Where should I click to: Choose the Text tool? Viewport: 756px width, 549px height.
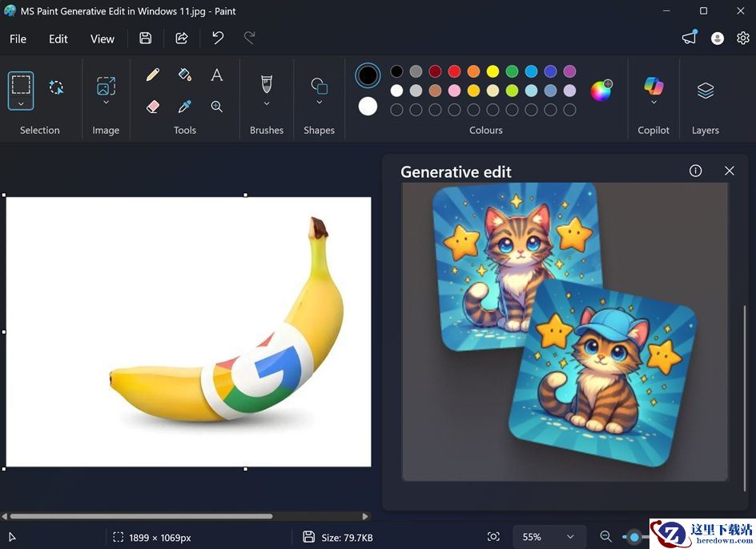tap(217, 75)
